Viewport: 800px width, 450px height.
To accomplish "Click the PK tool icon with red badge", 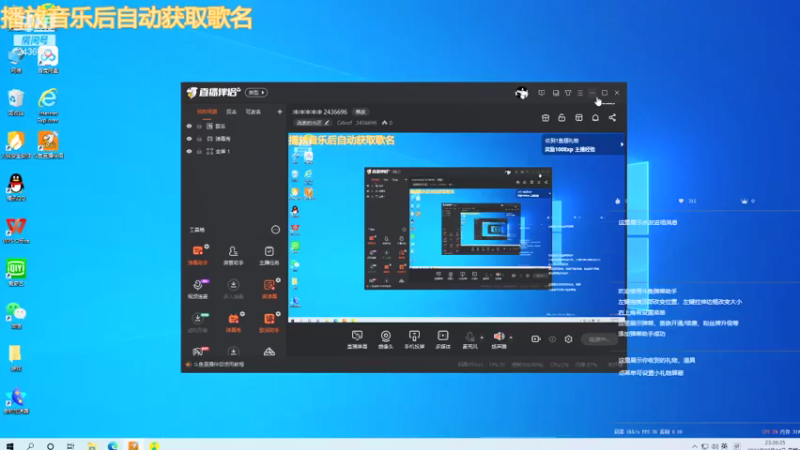I will 198,352.
